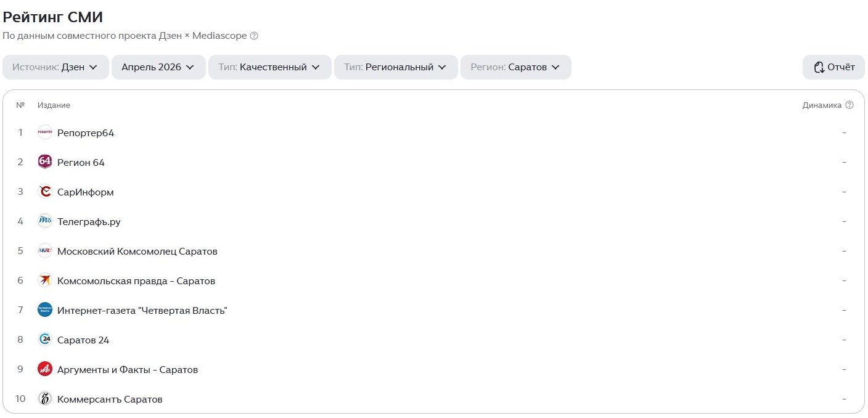Open the Телеграфъ.ру publication
Viewport: 868px width, 418px height.
pos(89,222)
